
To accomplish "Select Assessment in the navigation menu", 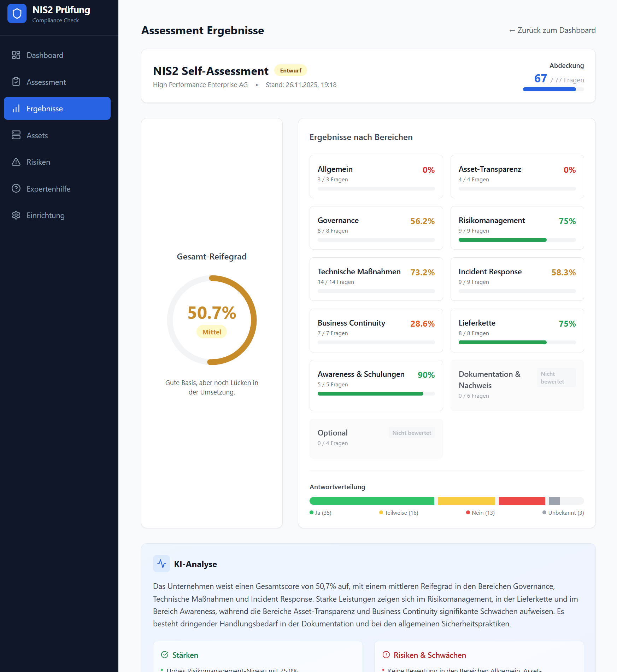I will [46, 82].
